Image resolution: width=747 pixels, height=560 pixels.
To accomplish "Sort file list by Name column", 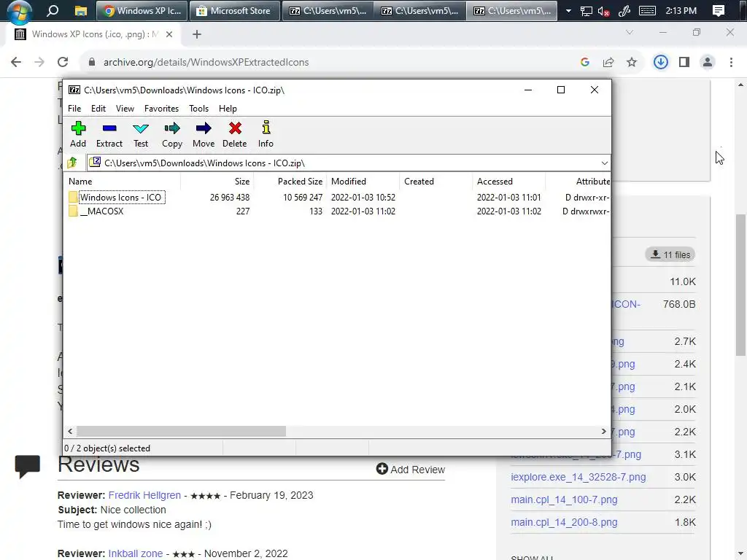I will (122, 182).
